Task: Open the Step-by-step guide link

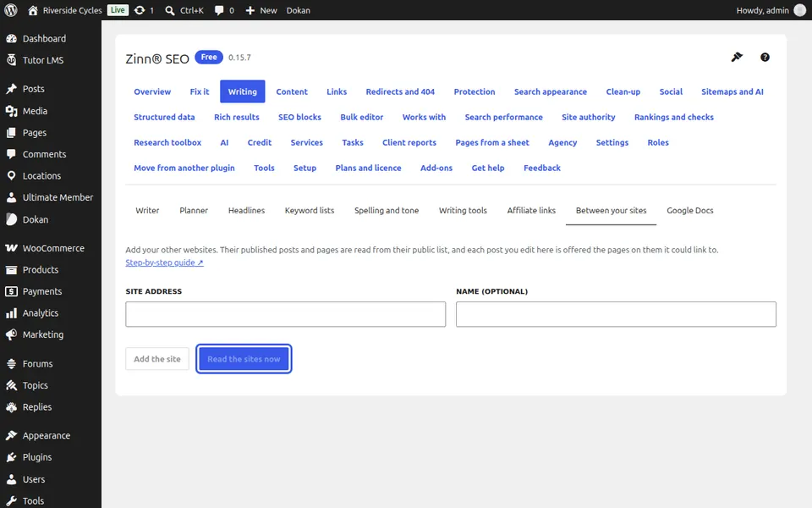Action: pos(164,262)
